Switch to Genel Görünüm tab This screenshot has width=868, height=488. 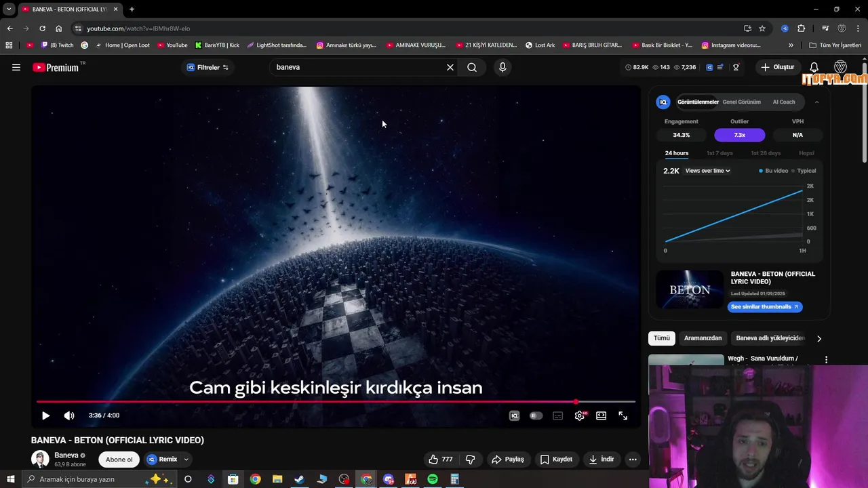741,102
